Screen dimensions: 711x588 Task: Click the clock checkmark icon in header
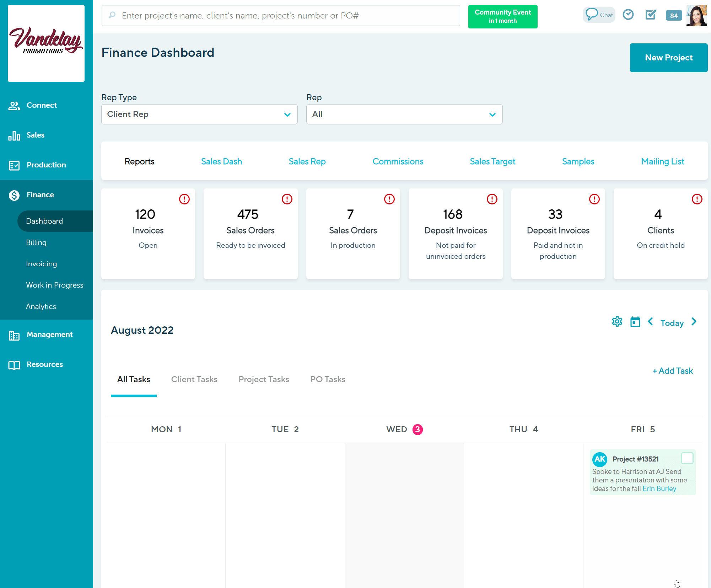(628, 15)
